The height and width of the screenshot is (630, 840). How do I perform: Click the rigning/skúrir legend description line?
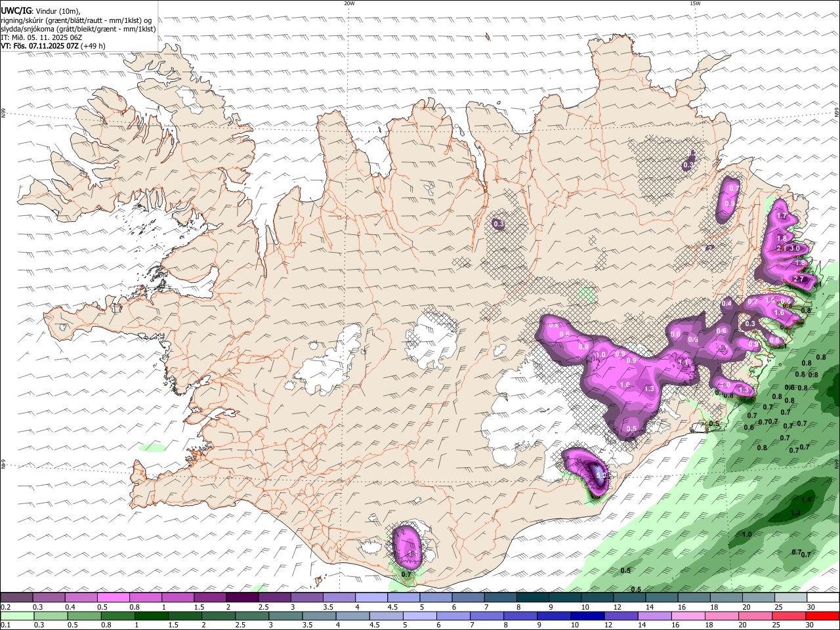point(76,20)
